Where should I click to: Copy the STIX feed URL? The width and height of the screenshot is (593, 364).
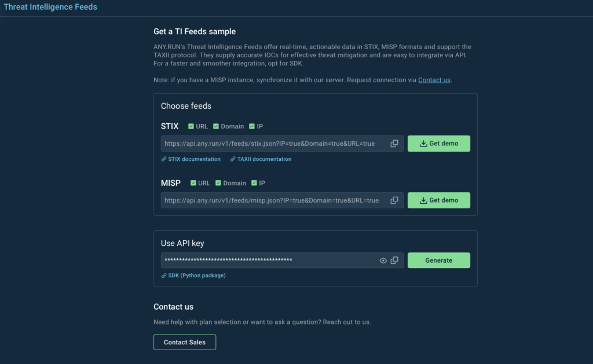[x=394, y=144]
